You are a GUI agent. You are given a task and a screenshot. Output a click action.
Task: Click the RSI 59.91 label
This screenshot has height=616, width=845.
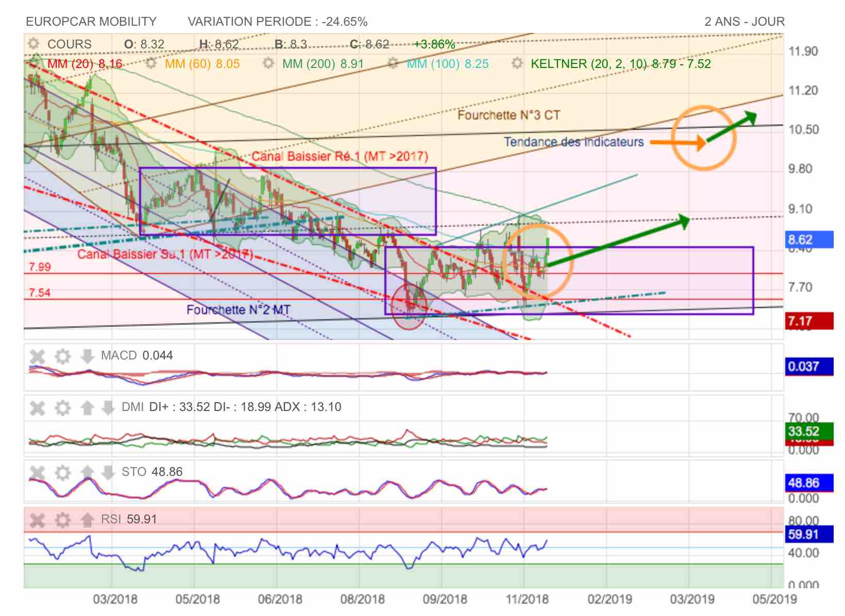point(129,519)
